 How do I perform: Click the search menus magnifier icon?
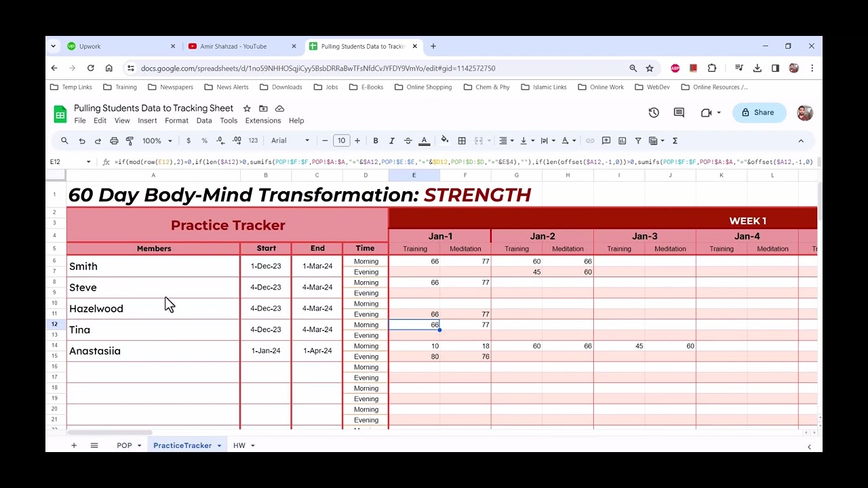[64, 141]
